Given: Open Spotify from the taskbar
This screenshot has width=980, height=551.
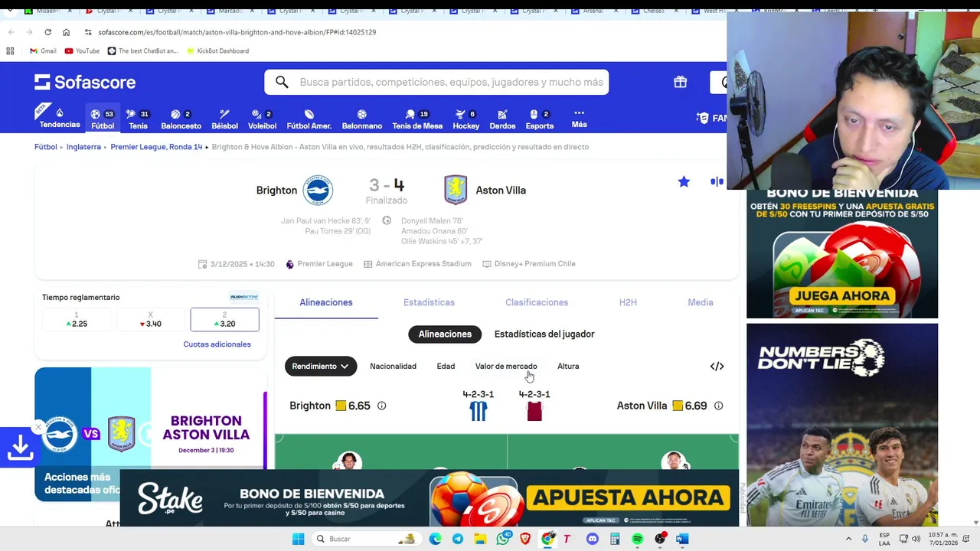Looking at the screenshot, I should 637,539.
